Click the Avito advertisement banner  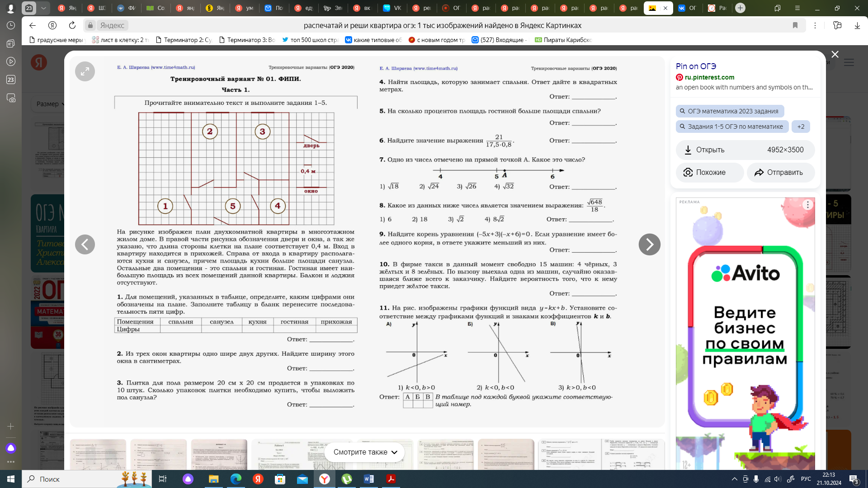[745, 334]
